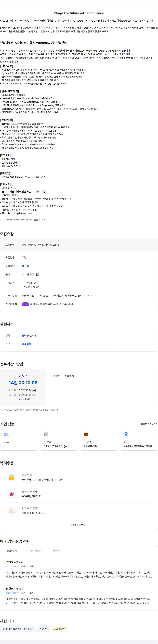Click the 시작일 2026.10.14(수) date
Image resolution: width=158 pixels, height=644 pixels.
27,390
